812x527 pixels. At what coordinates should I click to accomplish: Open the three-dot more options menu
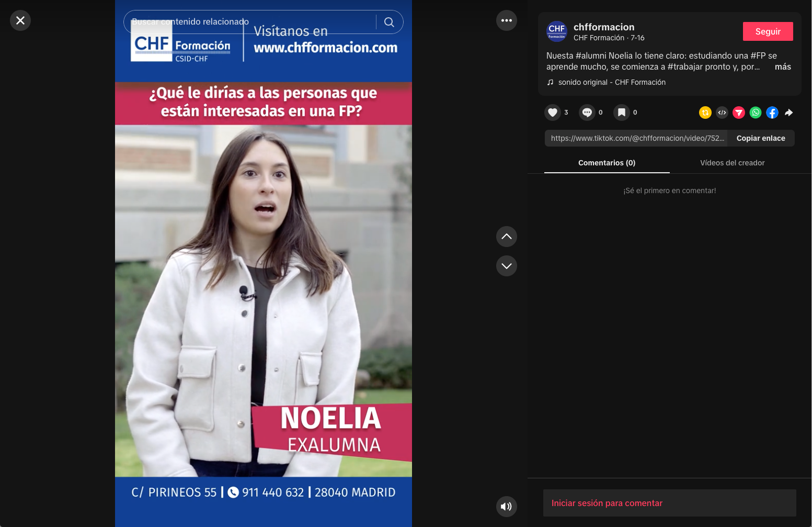(506, 20)
